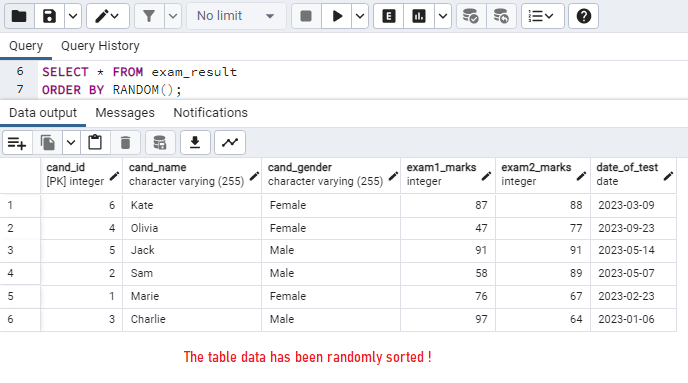Select the cand_id column header
Image resolution: width=688 pixels, height=383 pixels.
82,175
